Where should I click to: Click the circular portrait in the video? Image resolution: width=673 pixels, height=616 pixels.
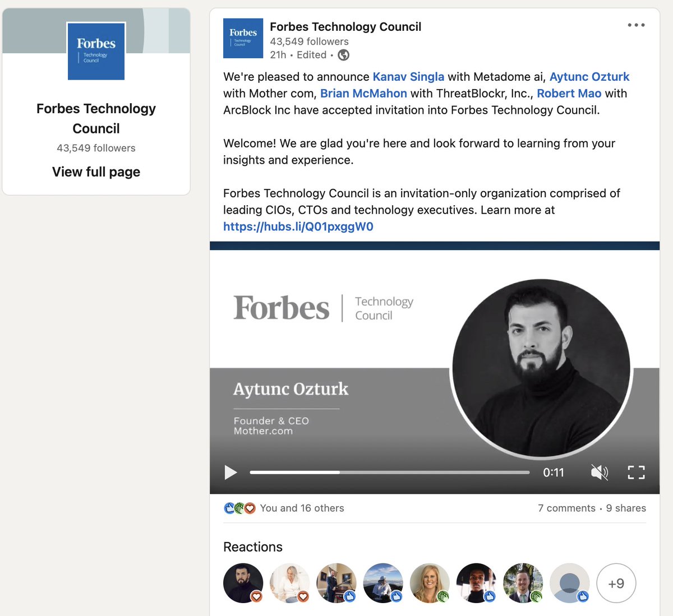[x=541, y=368]
